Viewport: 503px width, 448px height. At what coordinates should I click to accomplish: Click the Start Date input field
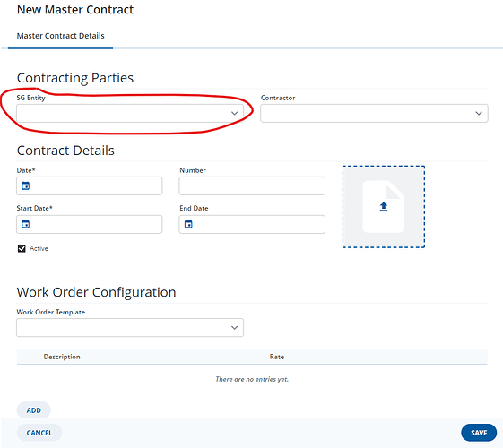(89, 224)
